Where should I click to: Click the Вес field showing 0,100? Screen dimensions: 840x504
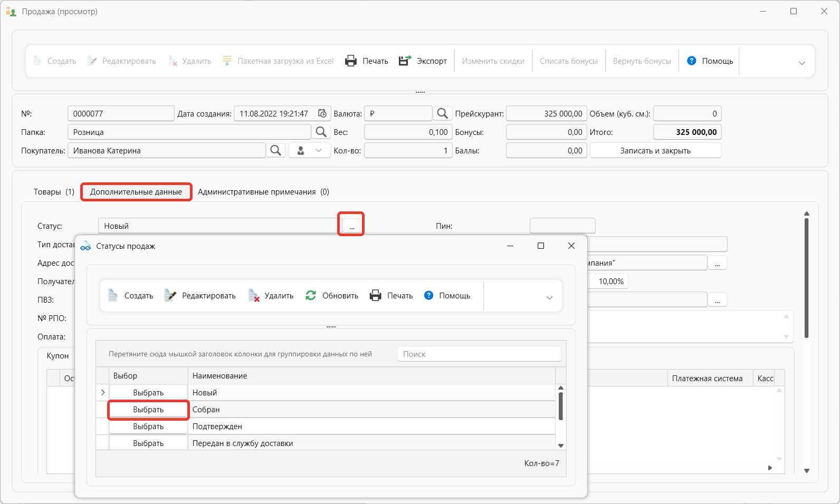(x=408, y=132)
